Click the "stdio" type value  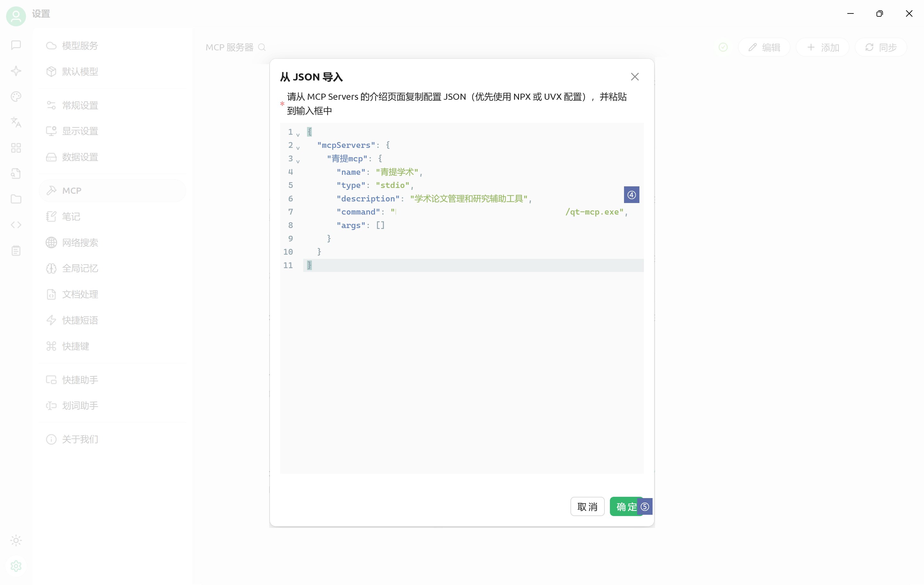393,185
